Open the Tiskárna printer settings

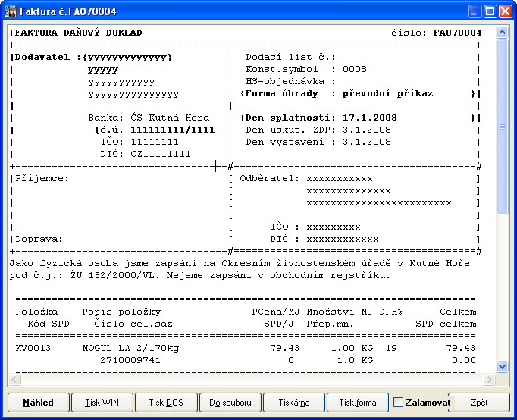pos(294,403)
